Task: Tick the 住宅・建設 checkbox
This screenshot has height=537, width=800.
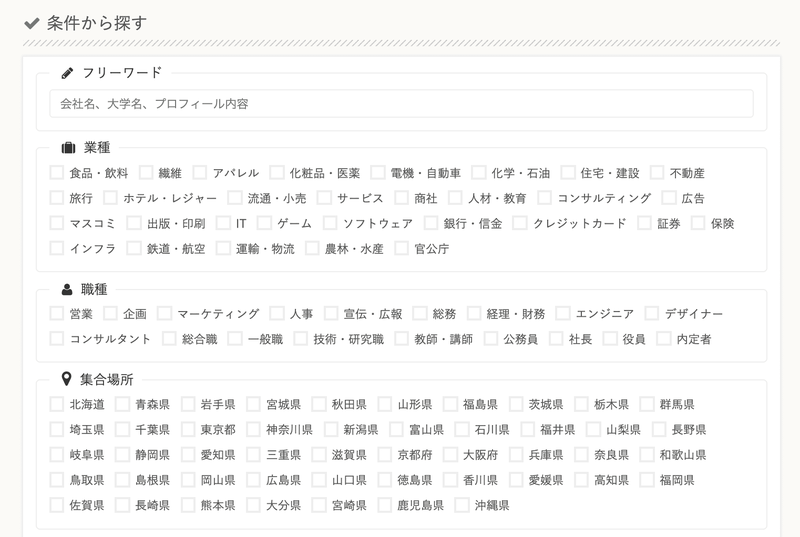Action: pos(568,172)
